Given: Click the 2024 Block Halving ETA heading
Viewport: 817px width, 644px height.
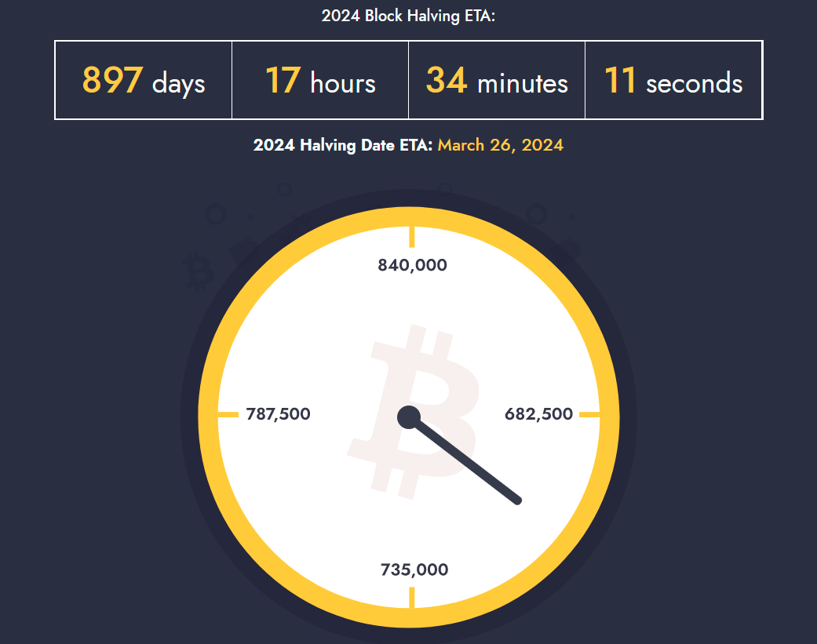Looking at the screenshot, I should (x=408, y=16).
